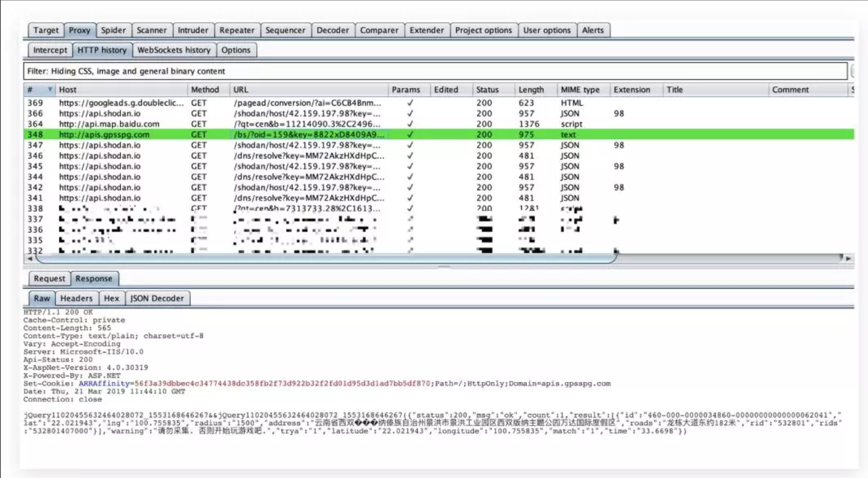Switch to the Intercept sub-tab
Viewport: 868px width, 478px height.
pos(50,50)
